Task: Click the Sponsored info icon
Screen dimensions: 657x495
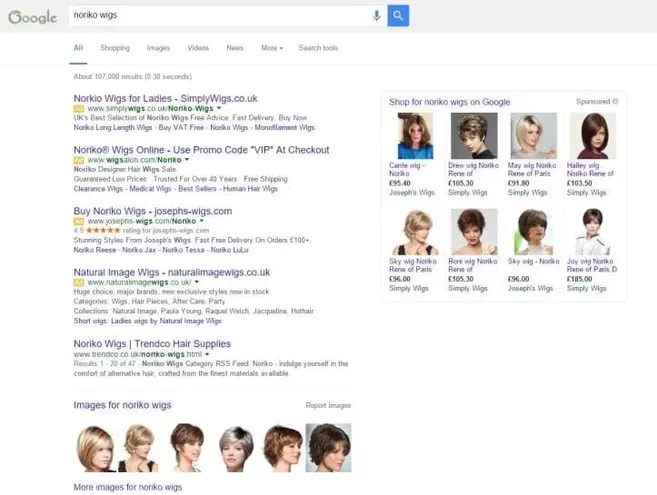Action: point(615,101)
